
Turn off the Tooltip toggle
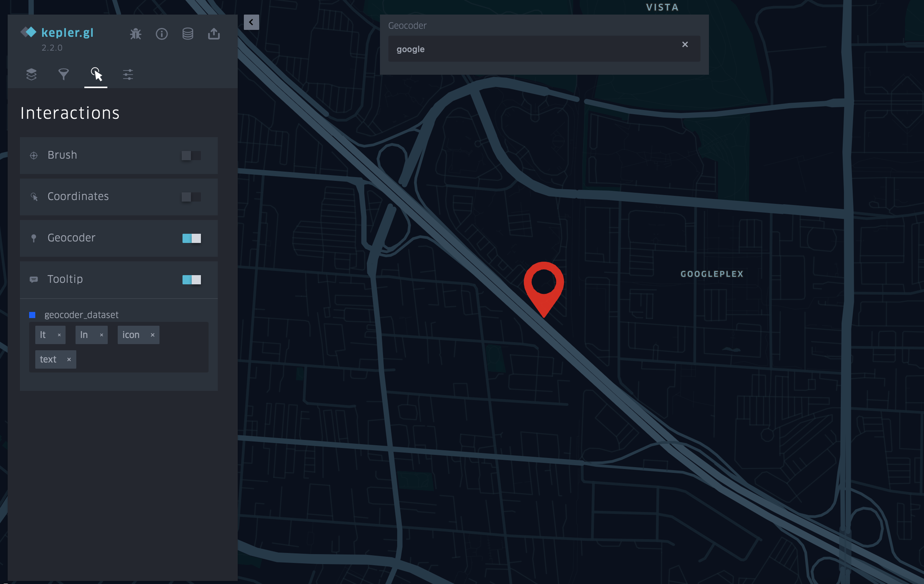coord(191,279)
